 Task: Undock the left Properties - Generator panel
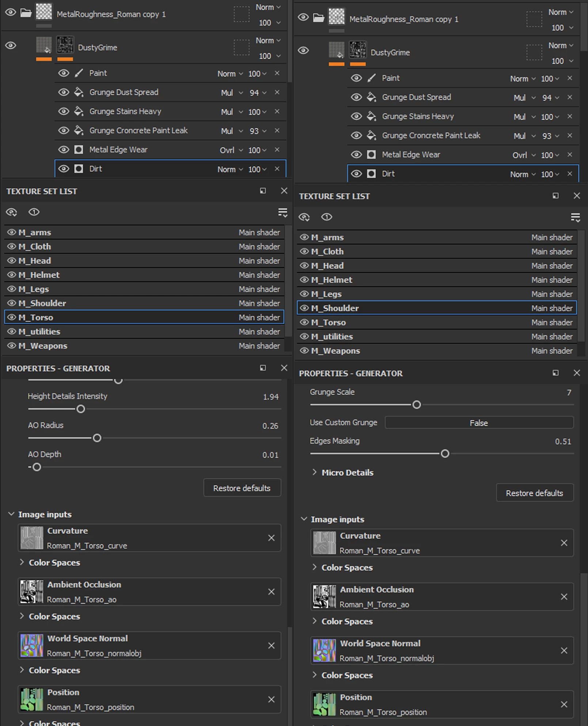click(263, 368)
